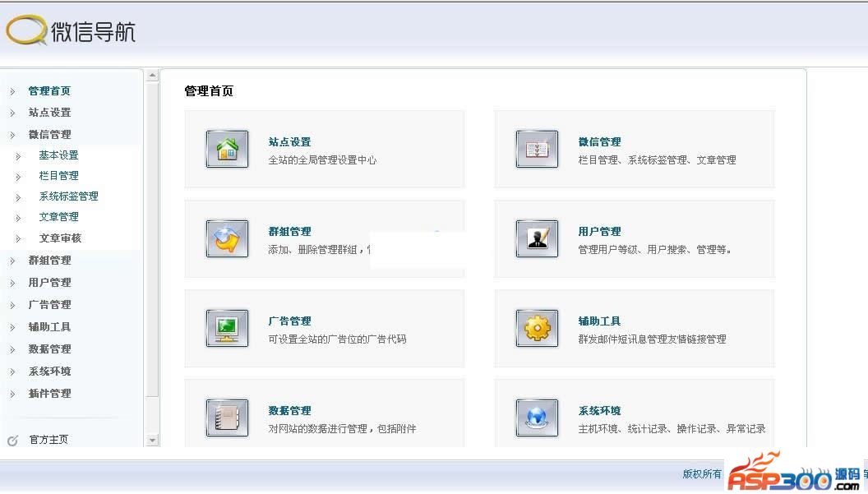Click the 官方主页 sidebar icon

coord(12,441)
